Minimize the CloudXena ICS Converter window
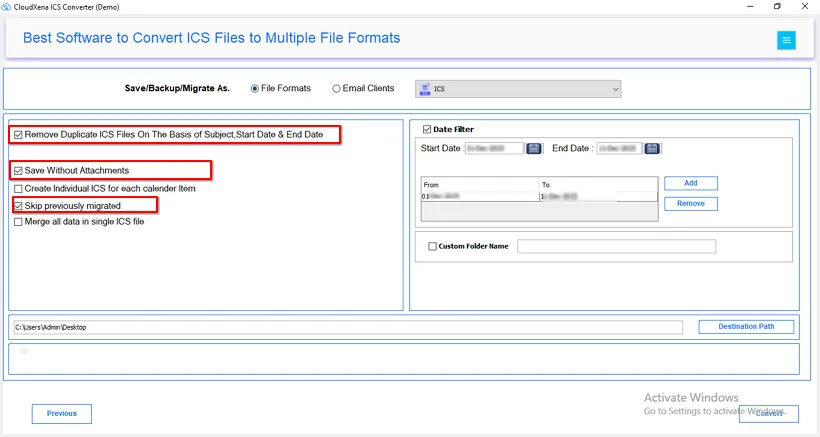This screenshot has width=820, height=437. [750, 7]
